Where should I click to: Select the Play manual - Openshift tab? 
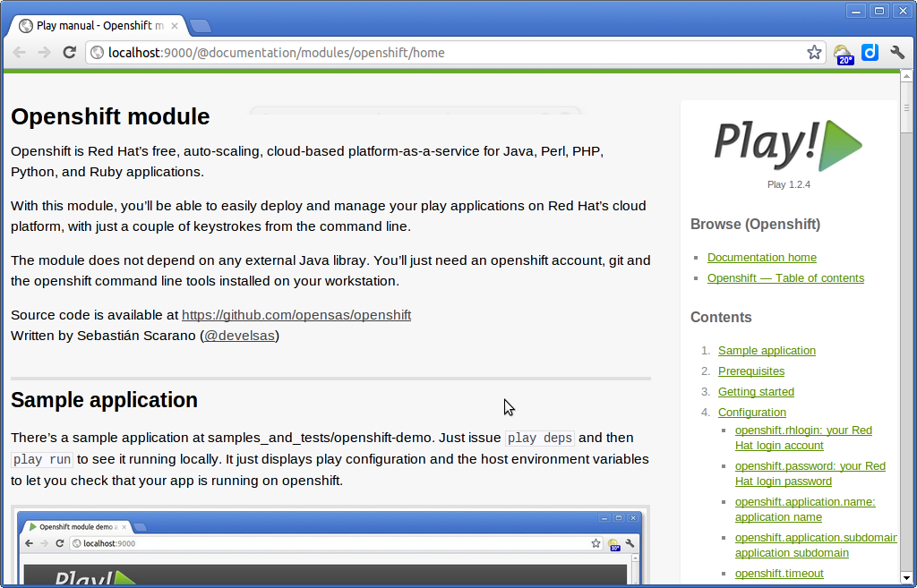[x=99, y=26]
